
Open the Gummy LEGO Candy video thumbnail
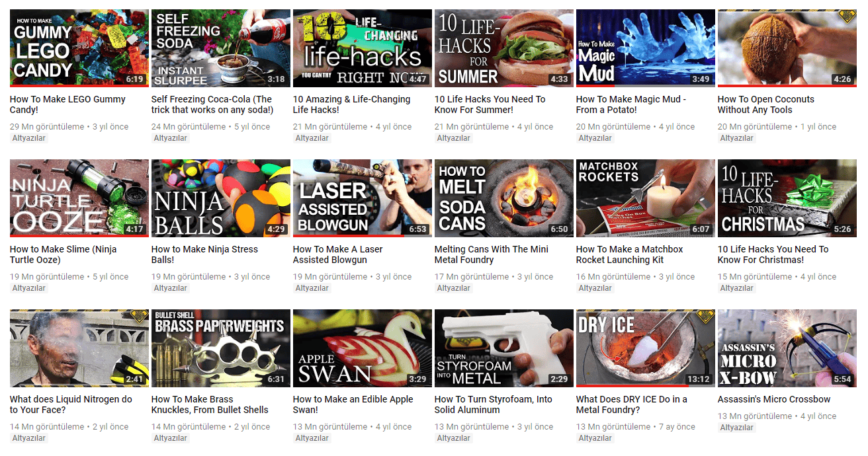79,48
